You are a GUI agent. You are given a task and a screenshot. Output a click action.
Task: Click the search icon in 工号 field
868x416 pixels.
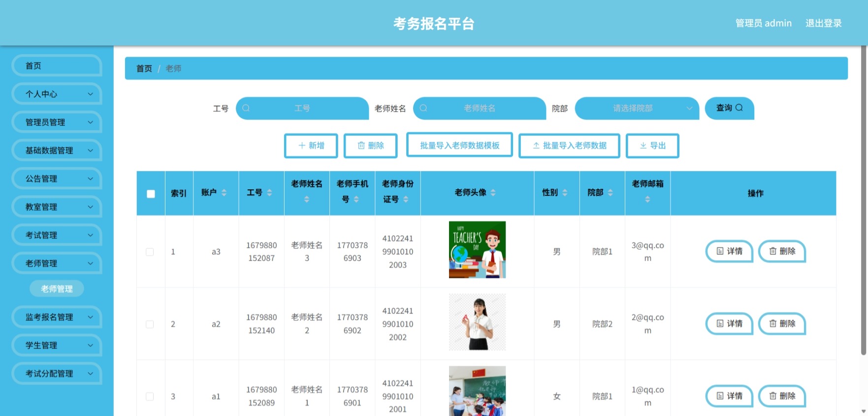point(246,108)
